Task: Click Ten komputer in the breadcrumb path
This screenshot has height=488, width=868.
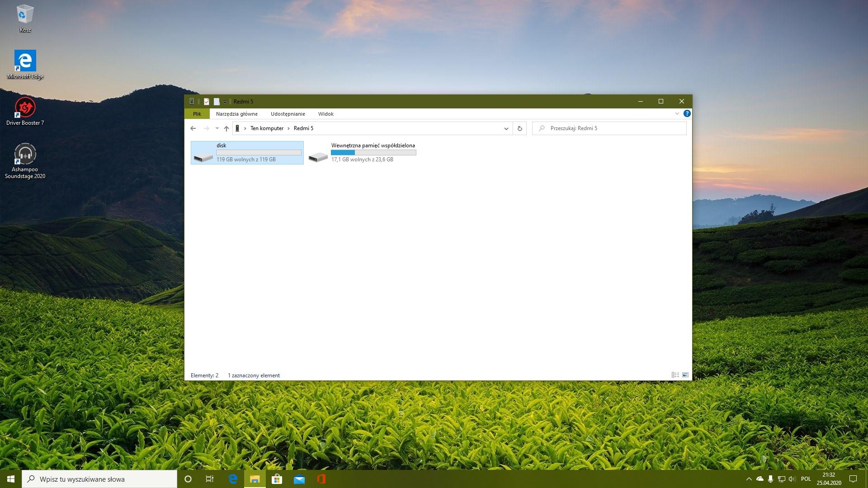Action: 267,128
